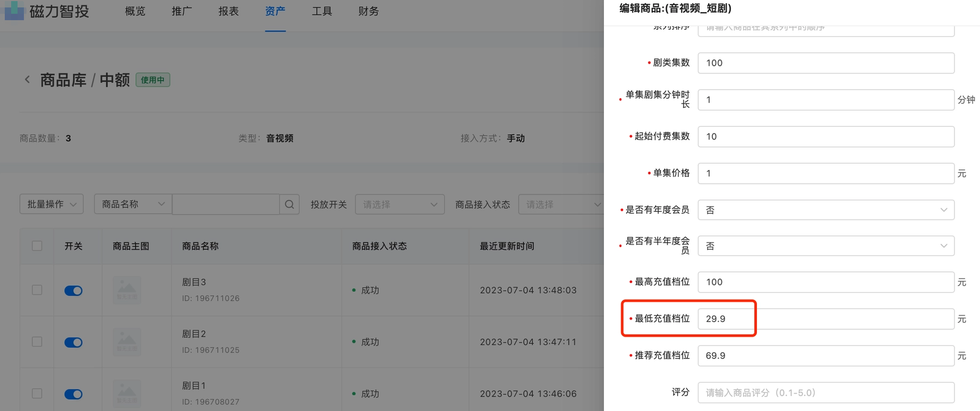The image size is (980, 411).
Task: Click the product name search input field
Action: click(x=226, y=204)
